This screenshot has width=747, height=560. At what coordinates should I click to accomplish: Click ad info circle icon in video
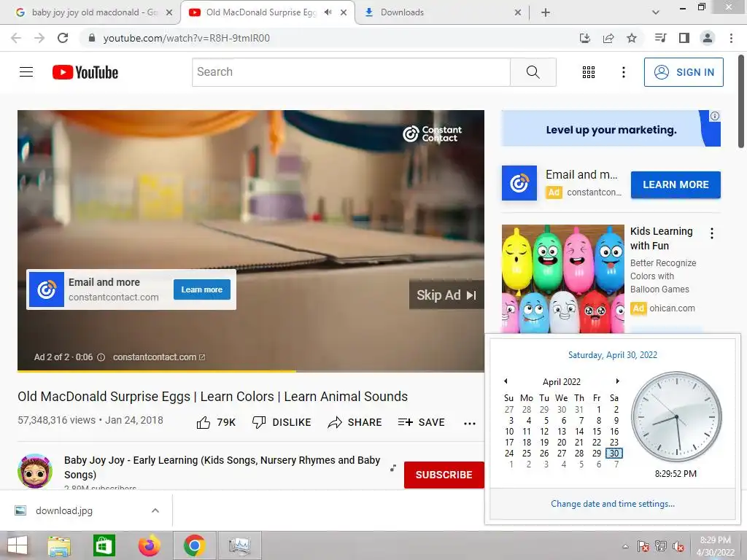[101, 357]
